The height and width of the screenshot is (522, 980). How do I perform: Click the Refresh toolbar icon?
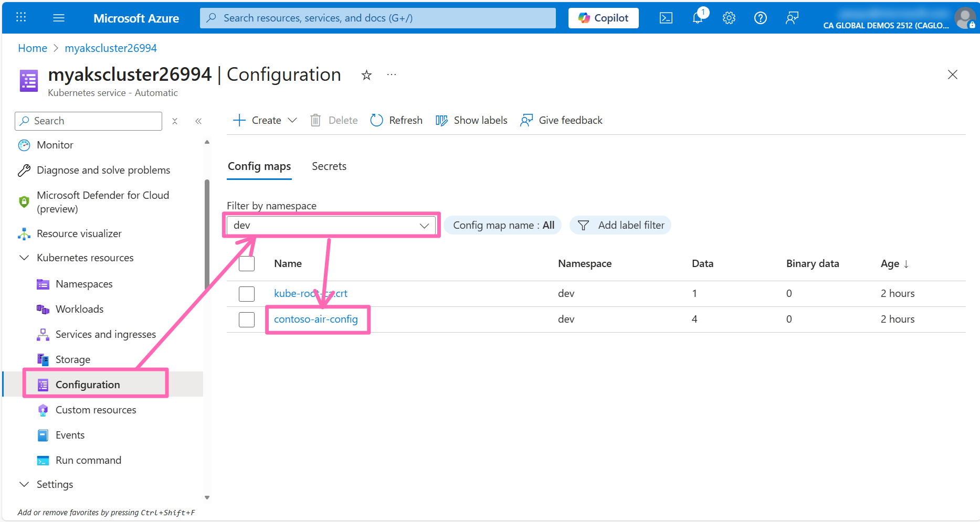click(376, 120)
